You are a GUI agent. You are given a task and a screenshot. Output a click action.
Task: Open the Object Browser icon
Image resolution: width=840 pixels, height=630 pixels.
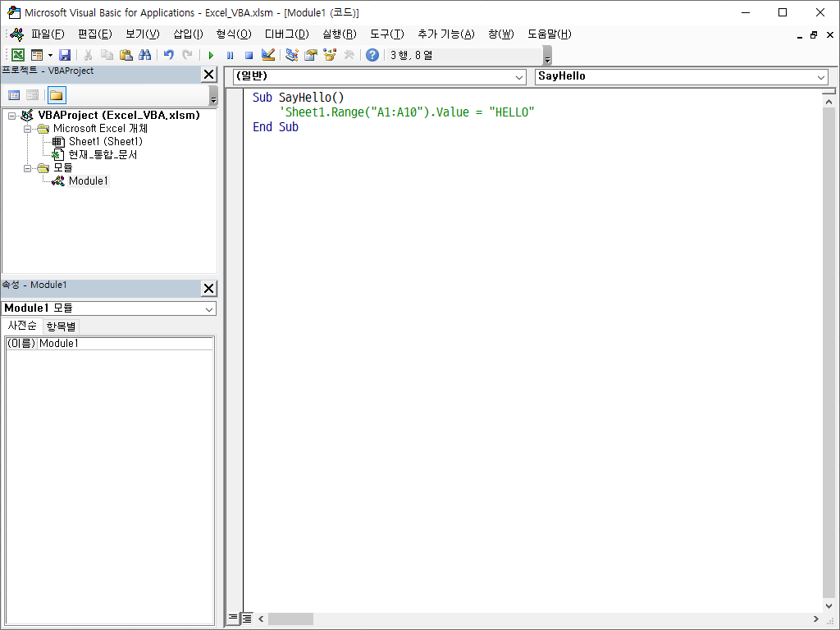click(x=330, y=55)
